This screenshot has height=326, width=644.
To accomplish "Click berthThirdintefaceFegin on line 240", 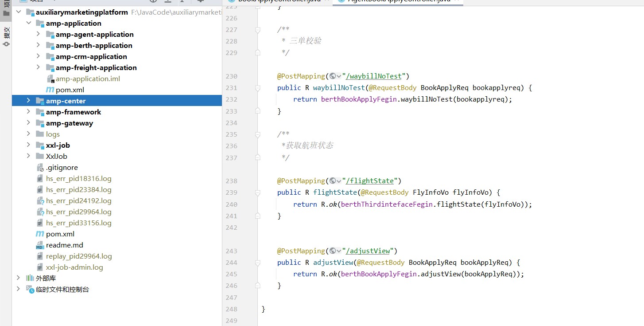I will pyautogui.click(x=387, y=204).
